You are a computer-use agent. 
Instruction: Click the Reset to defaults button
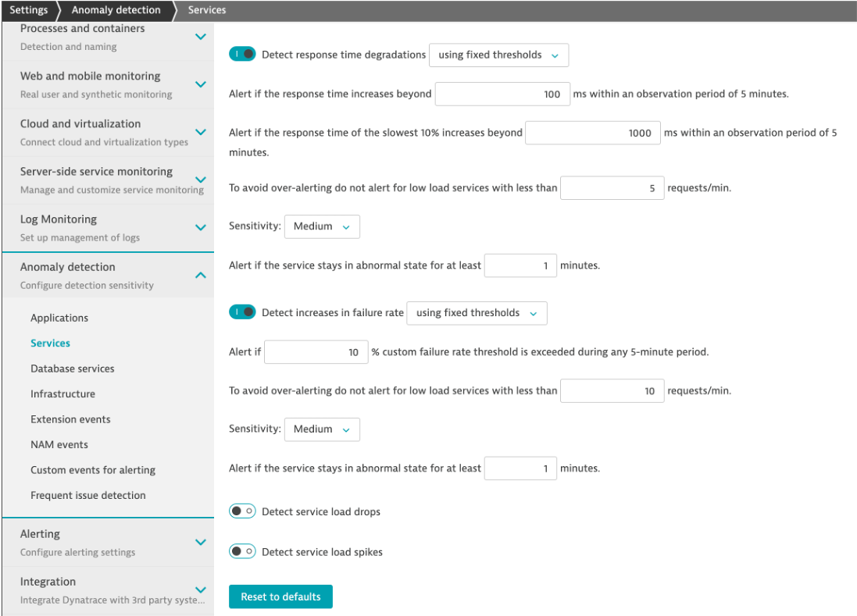point(280,596)
